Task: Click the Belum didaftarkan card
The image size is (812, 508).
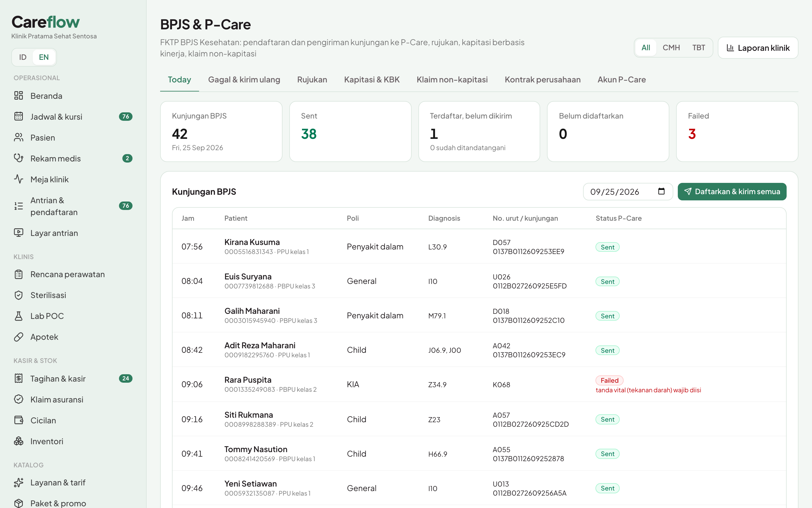Action: pyautogui.click(x=608, y=131)
